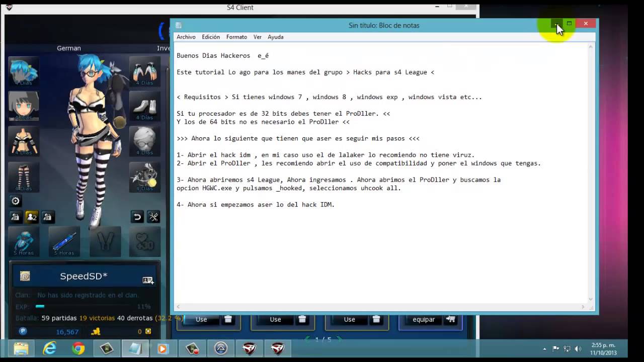This screenshot has width=644, height=362.
Task: Select active character slot 2
Action: click(x=32, y=217)
